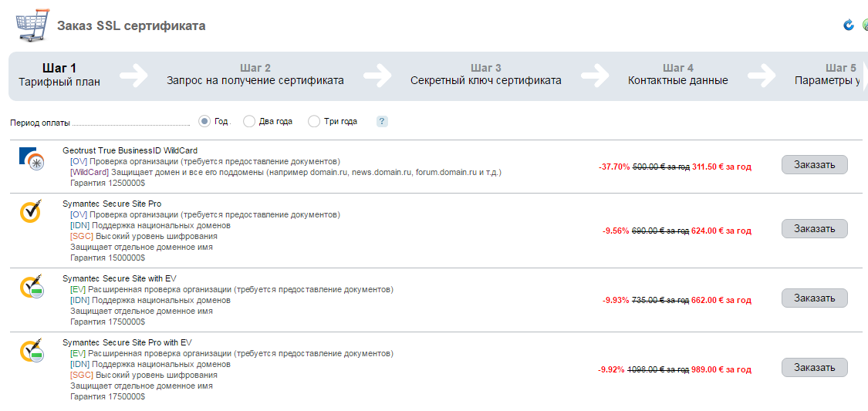The height and width of the screenshot is (411, 868).
Task: Order Symantec Secure Site Pro with EV via Заказать
Action: coord(814,367)
